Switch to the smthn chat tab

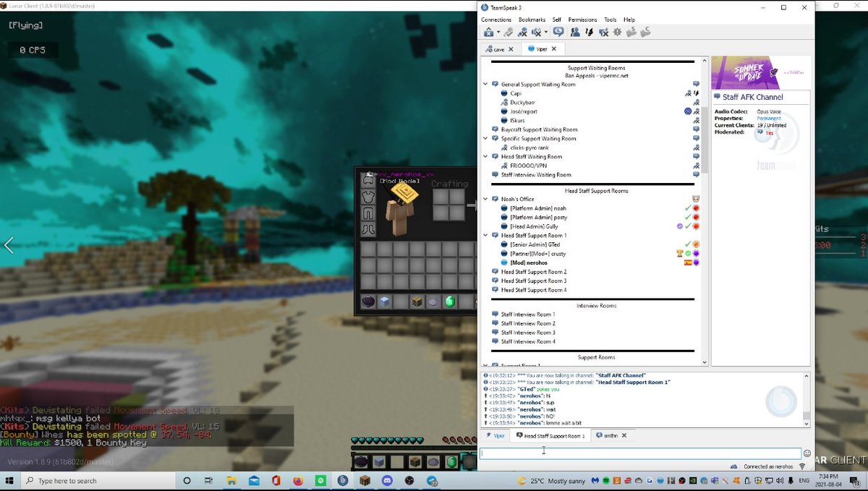[611, 436]
